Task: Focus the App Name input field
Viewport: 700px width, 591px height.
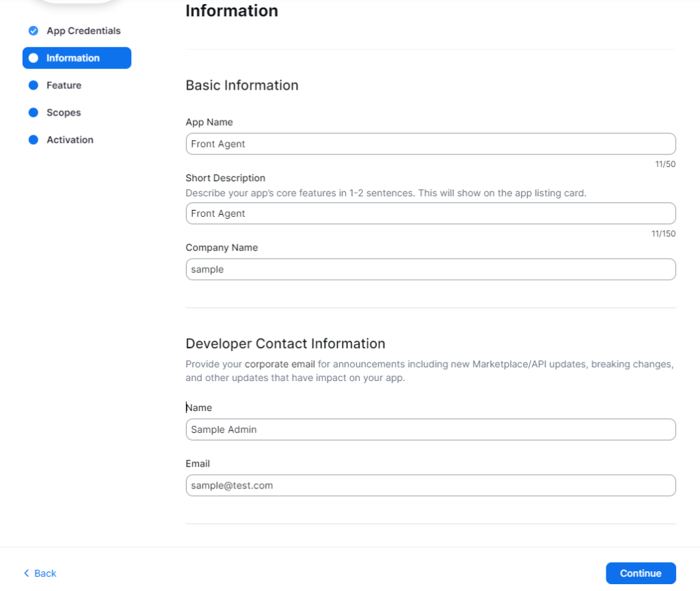Action: (431, 144)
